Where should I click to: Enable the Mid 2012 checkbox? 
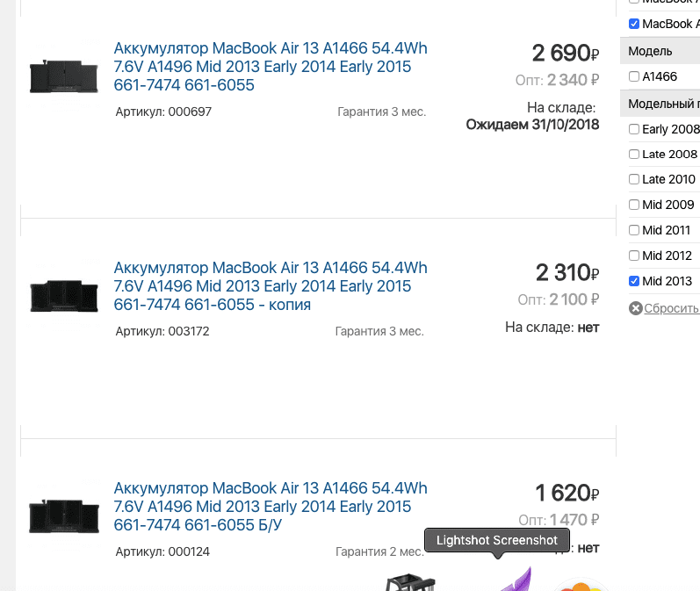(634, 256)
